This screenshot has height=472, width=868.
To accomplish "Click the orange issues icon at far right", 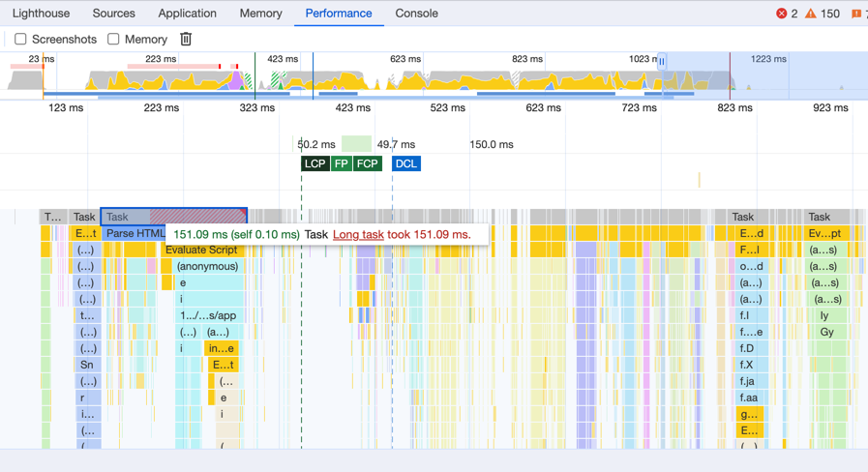I will tap(855, 14).
